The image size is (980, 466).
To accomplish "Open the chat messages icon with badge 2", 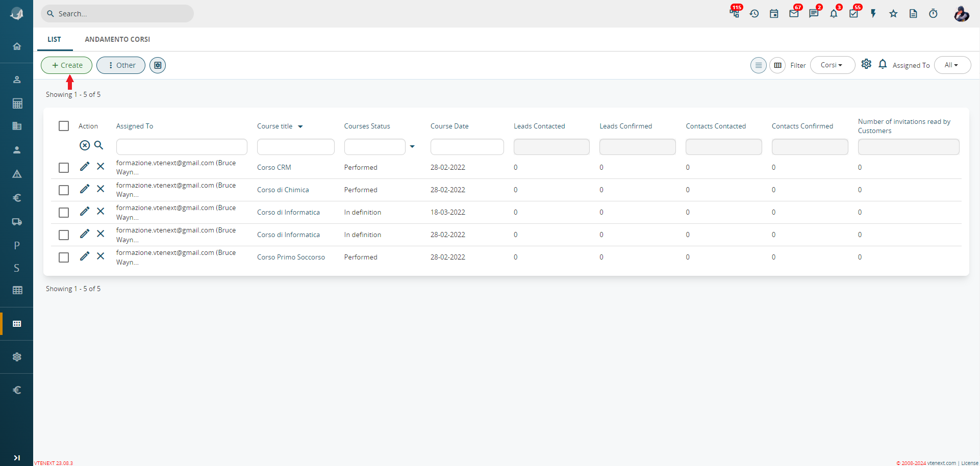I will (814, 14).
